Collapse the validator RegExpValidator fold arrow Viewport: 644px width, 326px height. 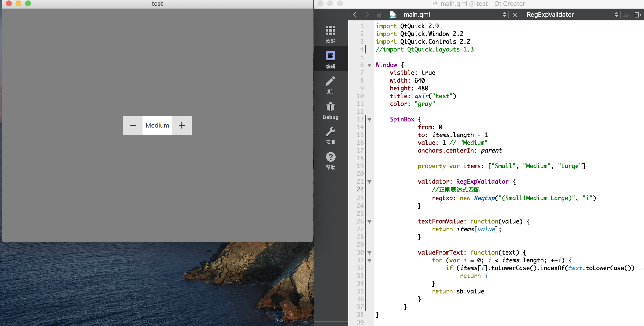[x=369, y=182]
